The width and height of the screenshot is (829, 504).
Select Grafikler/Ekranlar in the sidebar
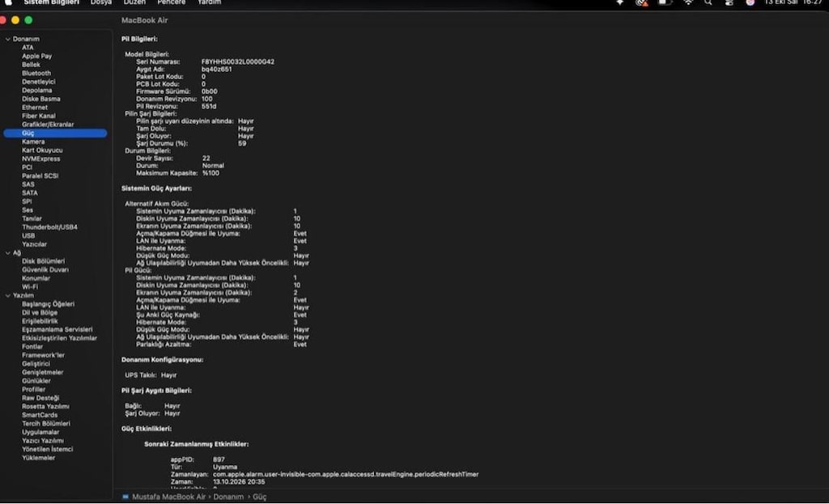[48, 125]
